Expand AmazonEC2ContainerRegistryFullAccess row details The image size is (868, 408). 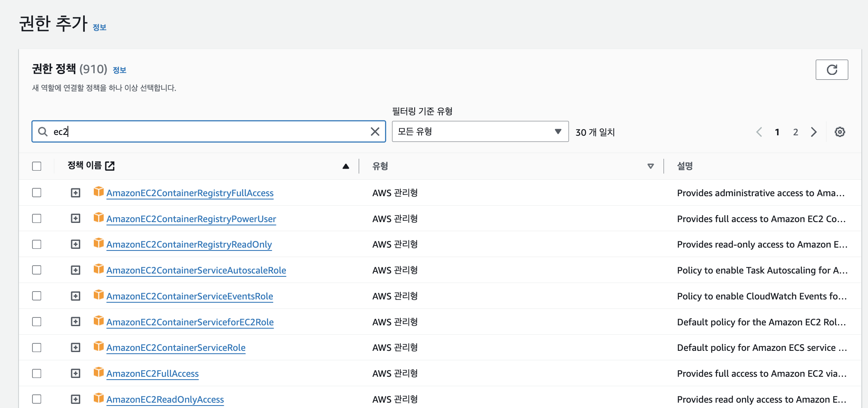[75, 192]
